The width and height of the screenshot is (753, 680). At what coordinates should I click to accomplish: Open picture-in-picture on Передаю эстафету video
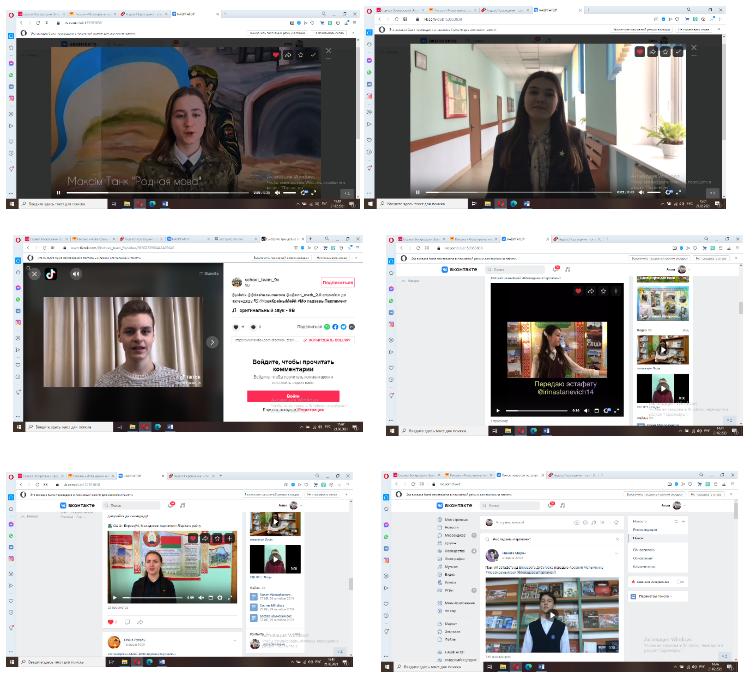(597, 411)
